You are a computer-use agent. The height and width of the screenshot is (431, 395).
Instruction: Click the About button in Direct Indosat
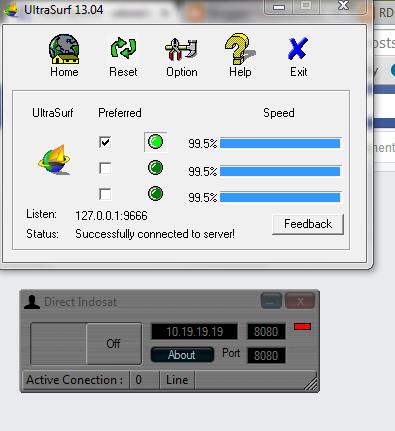point(182,355)
